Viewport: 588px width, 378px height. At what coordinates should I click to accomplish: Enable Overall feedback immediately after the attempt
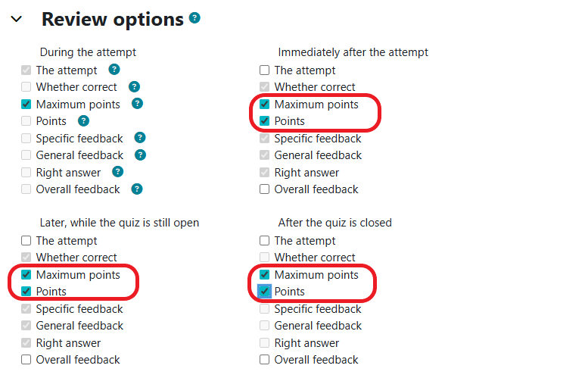(265, 189)
